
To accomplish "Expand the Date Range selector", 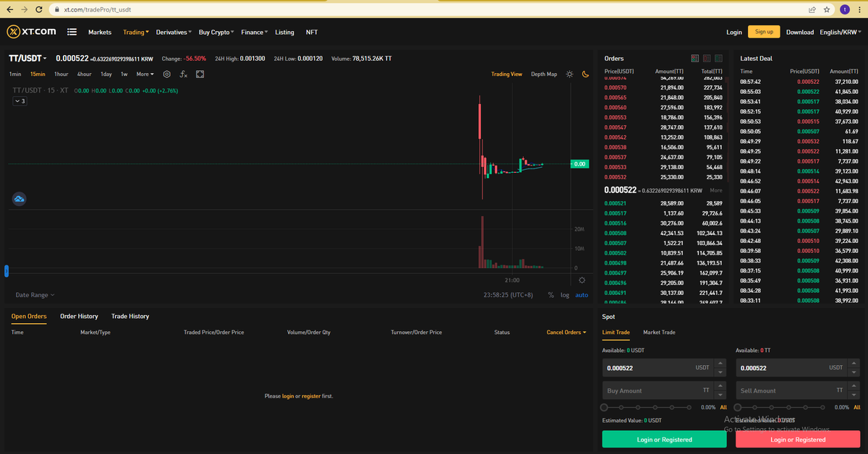I will pos(35,295).
